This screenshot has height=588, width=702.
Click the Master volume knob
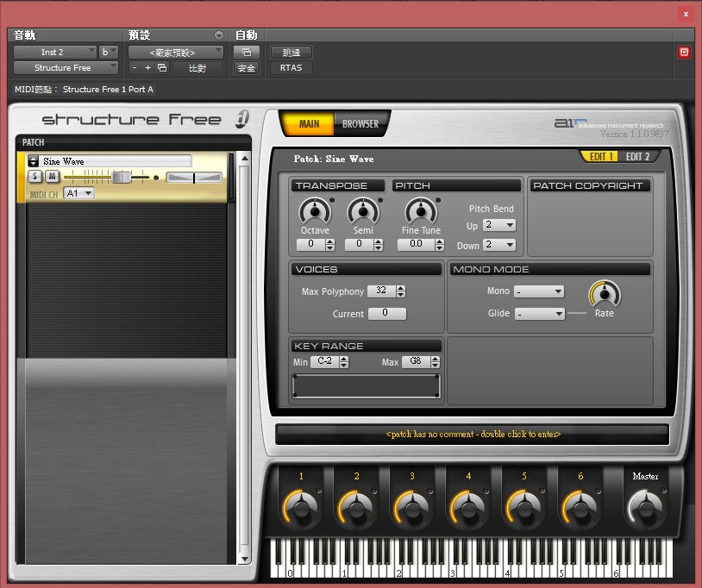646,507
